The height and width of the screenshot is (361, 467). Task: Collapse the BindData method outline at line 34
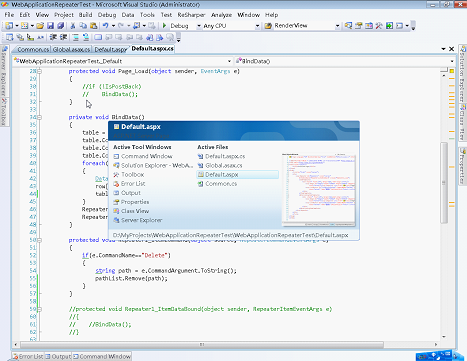coord(39,117)
